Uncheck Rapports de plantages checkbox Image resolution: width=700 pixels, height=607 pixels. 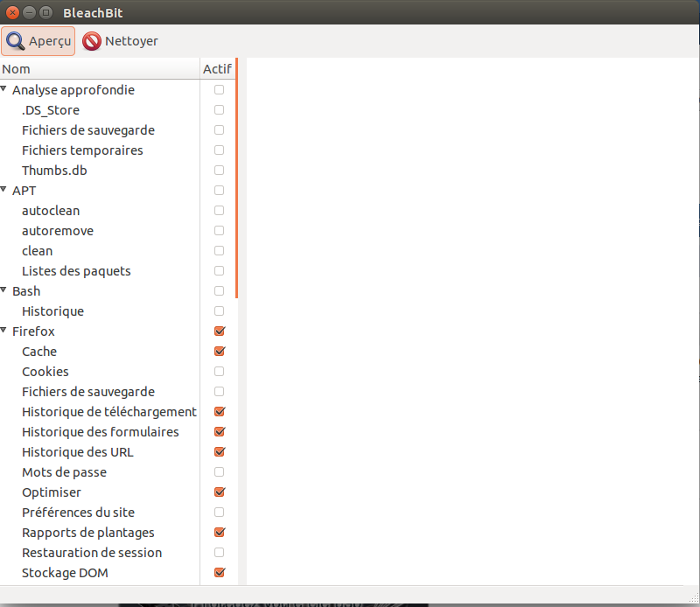coord(220,532)
